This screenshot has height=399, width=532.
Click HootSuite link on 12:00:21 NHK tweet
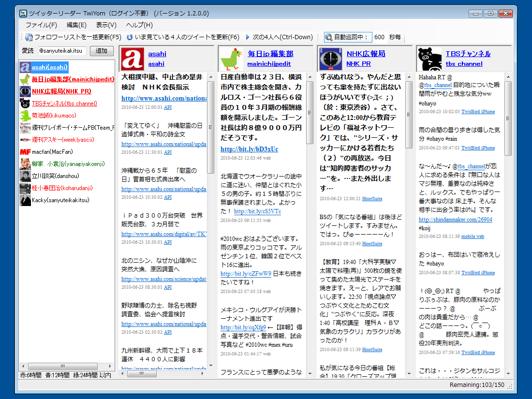[x=372, y=199]
